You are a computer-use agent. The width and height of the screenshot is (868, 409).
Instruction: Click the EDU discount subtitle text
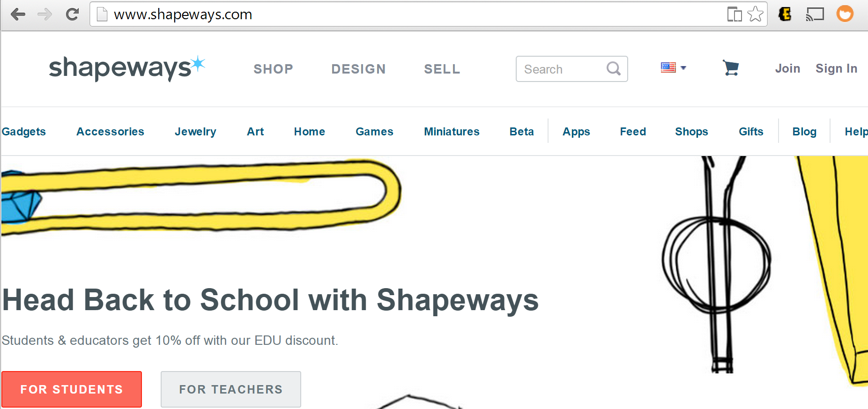[170, 340]
